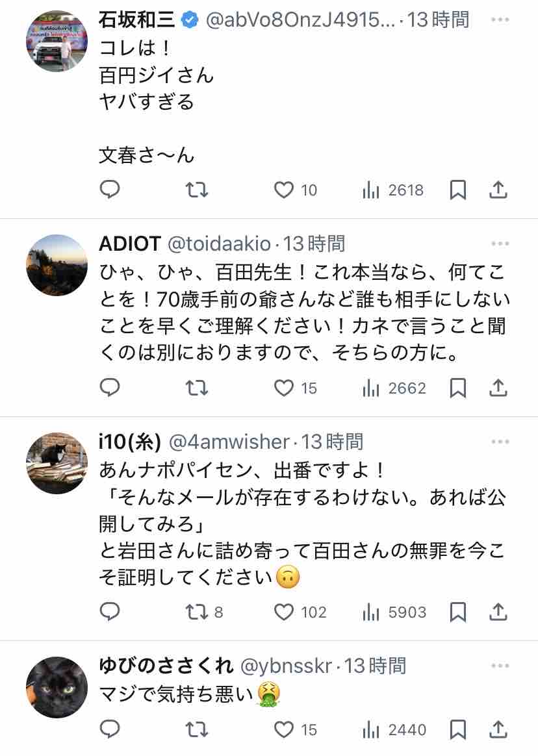This screenshot has width=538, height=756.
Task: Open @toidaakio user handle link
Action: (x=220, y=244)
